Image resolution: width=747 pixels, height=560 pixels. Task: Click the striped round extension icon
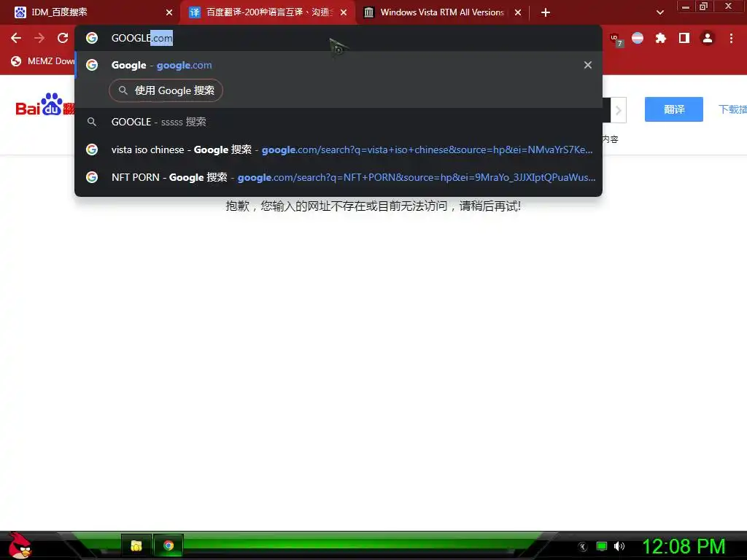(x=638, y=38)
